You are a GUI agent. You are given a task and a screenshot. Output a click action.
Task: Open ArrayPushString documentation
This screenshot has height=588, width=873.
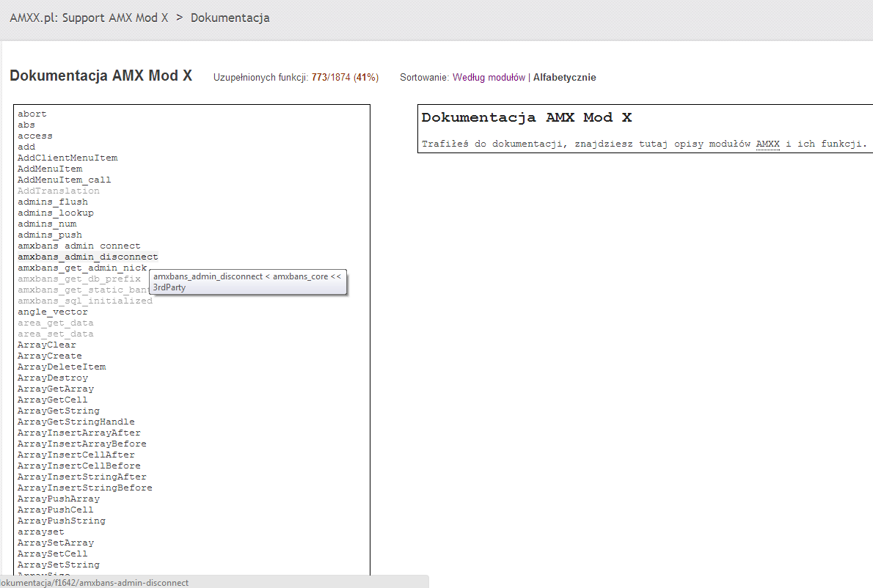coord(61,521)
